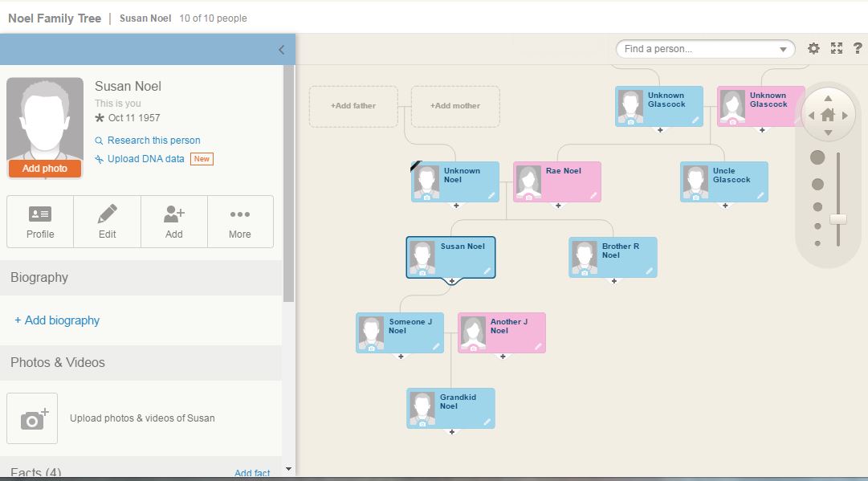Click the Add person button in sidebar
The height and width of the screenshot is (481, 868).
tap(173, 222)
